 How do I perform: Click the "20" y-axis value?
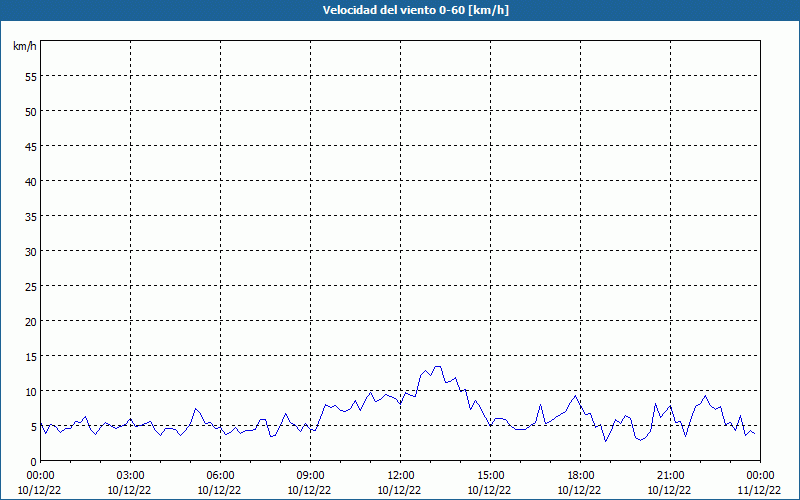tap(31, 321)
